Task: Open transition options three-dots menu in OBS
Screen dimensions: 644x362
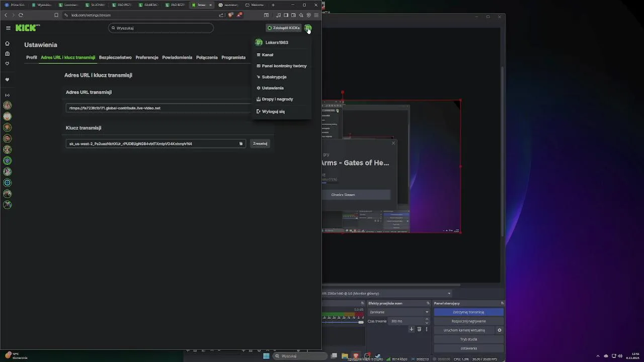Action: click(x=427, y=329)
